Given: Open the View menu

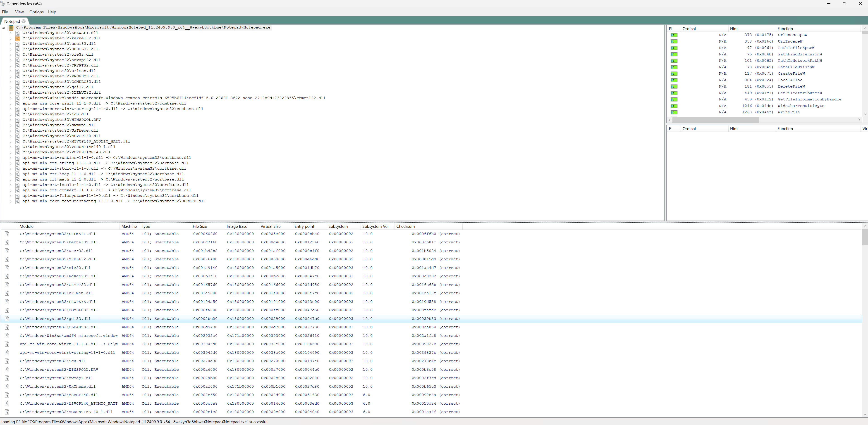Looking at the screenshot, I should point(19,12).
